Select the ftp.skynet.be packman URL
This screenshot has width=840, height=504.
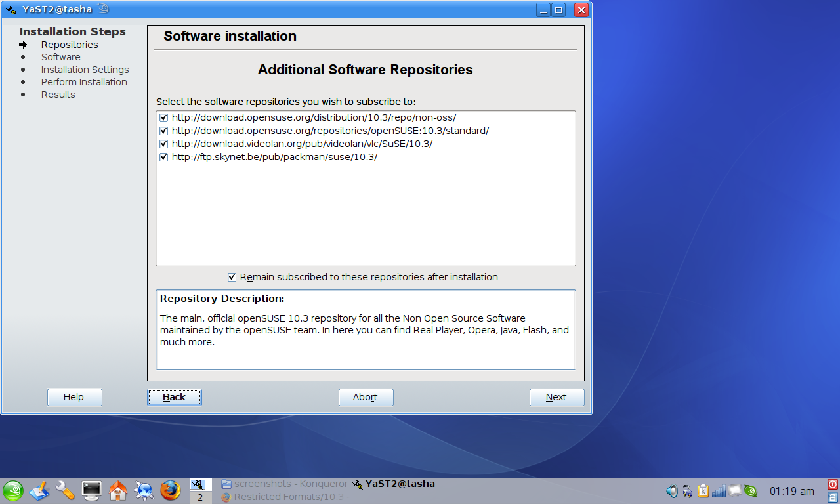click(x=274, y=157)
